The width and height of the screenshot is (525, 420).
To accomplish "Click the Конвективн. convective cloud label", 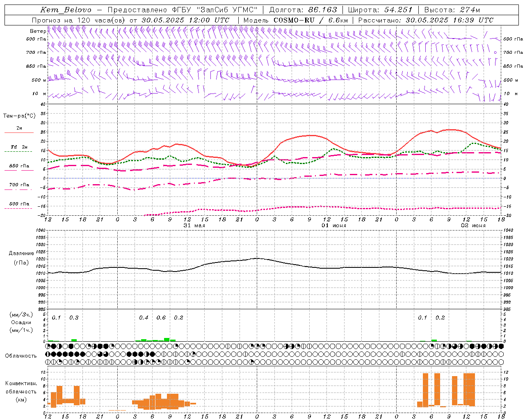I will point(21,383).
